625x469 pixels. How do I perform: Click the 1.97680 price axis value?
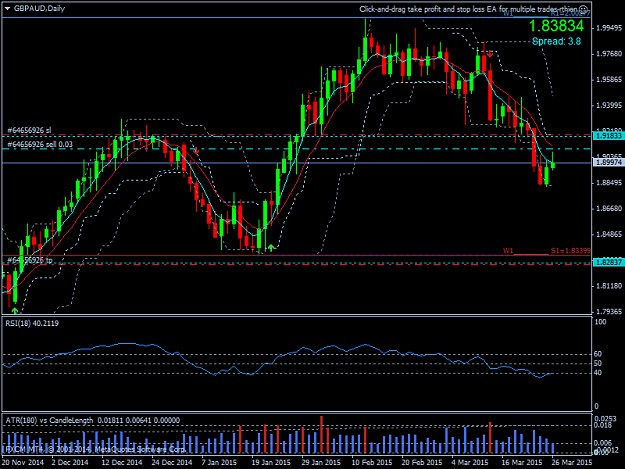(609, 54)
